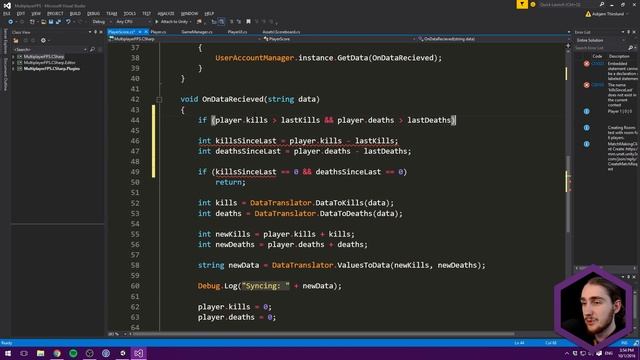Open the WINDOW menu
The width and height of the screenshot is (640, 360).
coord(189,13)
